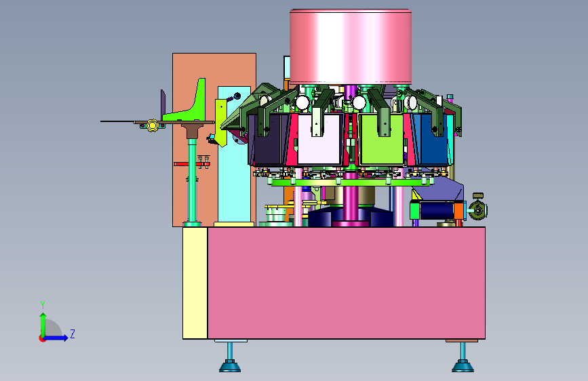Select the left leveling foot under the cabinet
The height and width of the screenshot is (381, 588).
[x=230, y=357]
